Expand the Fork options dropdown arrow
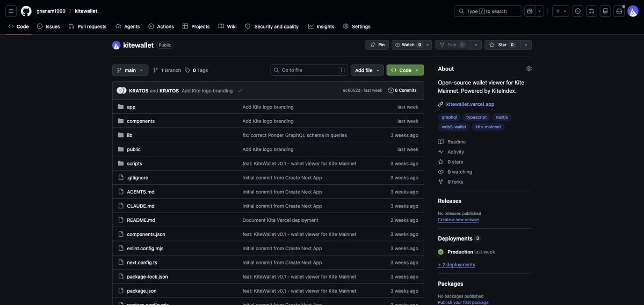 475,45
